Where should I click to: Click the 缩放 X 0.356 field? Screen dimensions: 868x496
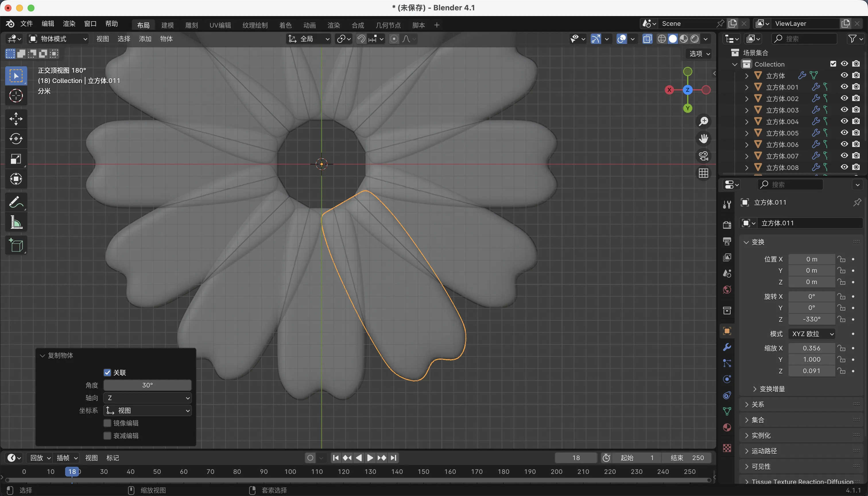coord(811,348)
